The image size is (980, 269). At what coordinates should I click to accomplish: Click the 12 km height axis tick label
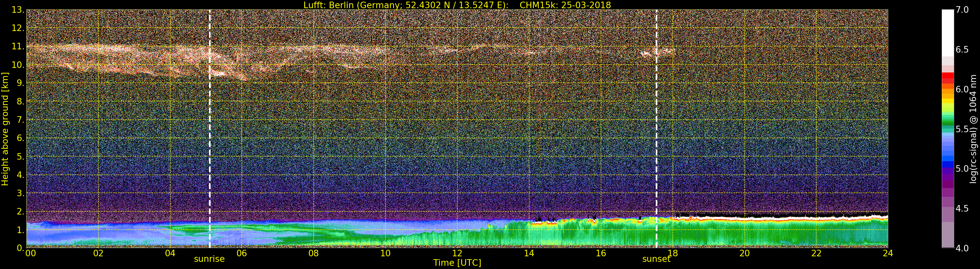pos(18,28)
